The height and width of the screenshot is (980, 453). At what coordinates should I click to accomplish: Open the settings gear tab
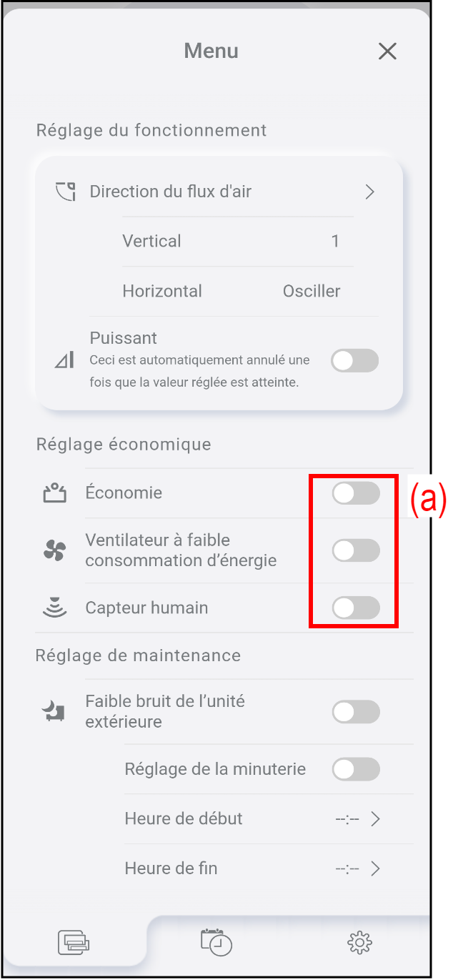(359, 944)
